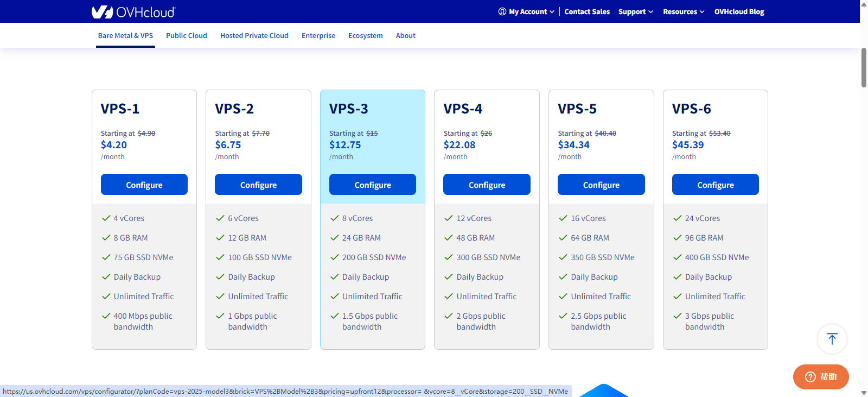Select the Enterprise tab
Screen dimensions: 868x397
tap(318, 36)
